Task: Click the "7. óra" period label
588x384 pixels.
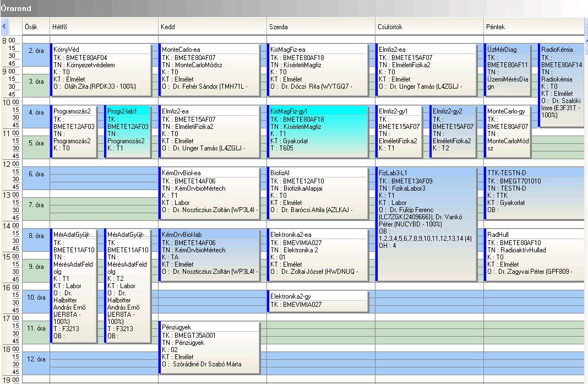Action: tap(36, 205)
